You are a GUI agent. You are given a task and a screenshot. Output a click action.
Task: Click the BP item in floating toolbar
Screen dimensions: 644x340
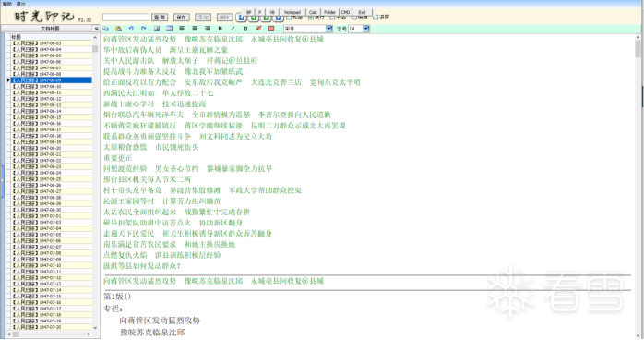(248, 12)
